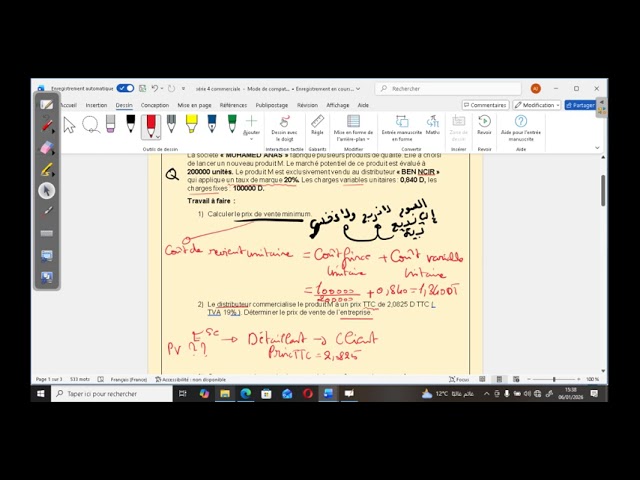The width and height of the screenshot is (640, 480).
Task: Toggle Enregistrement automatique switch
Action: (125, 88)
